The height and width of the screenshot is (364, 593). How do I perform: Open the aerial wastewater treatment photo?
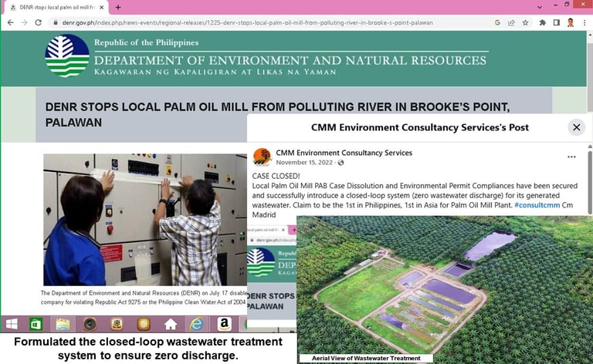point(445,290)
